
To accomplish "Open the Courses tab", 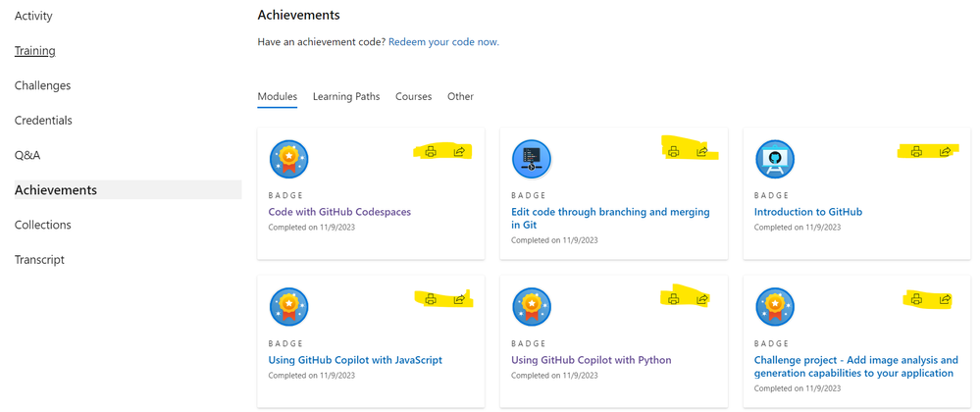I will pos(414,97).
